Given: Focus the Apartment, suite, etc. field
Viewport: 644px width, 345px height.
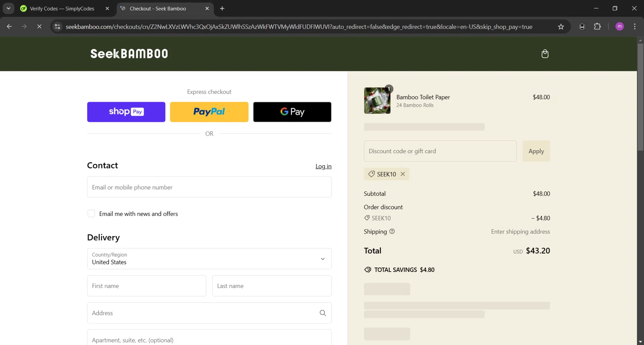Looking at the screenshot, I should (x=209, y=338).
